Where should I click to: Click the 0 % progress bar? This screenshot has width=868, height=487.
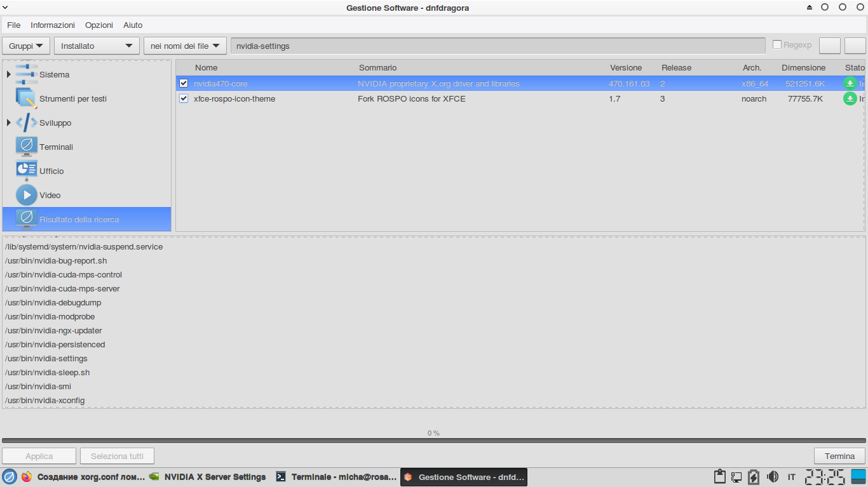433,440
